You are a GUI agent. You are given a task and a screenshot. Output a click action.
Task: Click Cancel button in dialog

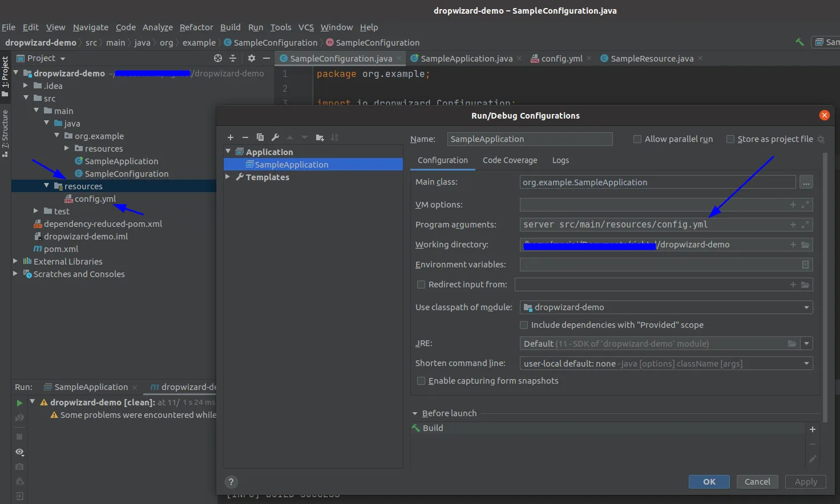[757, 482]
